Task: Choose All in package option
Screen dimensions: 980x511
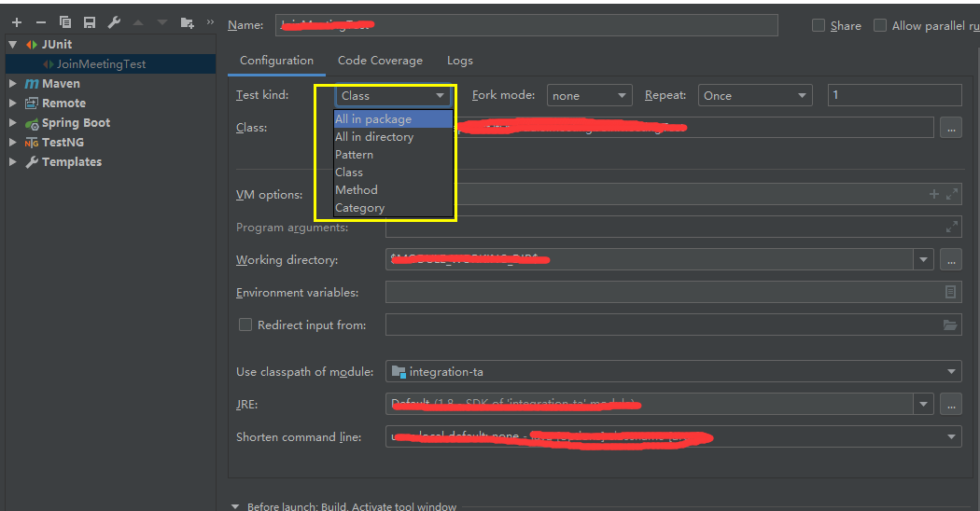Action: click(x=393, y=118)
